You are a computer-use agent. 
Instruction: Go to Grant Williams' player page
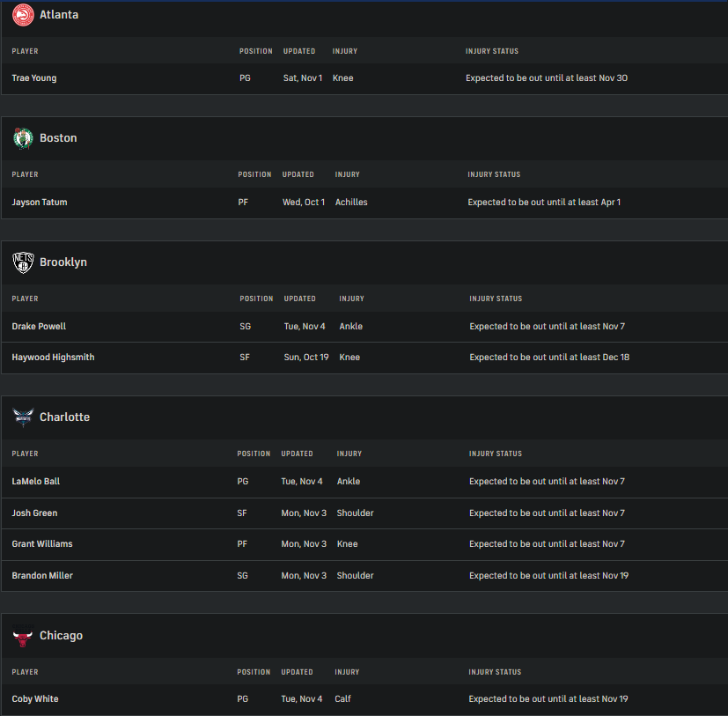coord(42,544)
